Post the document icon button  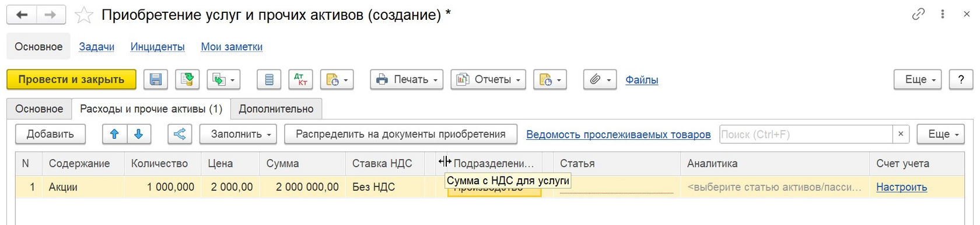tap(187, 80)
